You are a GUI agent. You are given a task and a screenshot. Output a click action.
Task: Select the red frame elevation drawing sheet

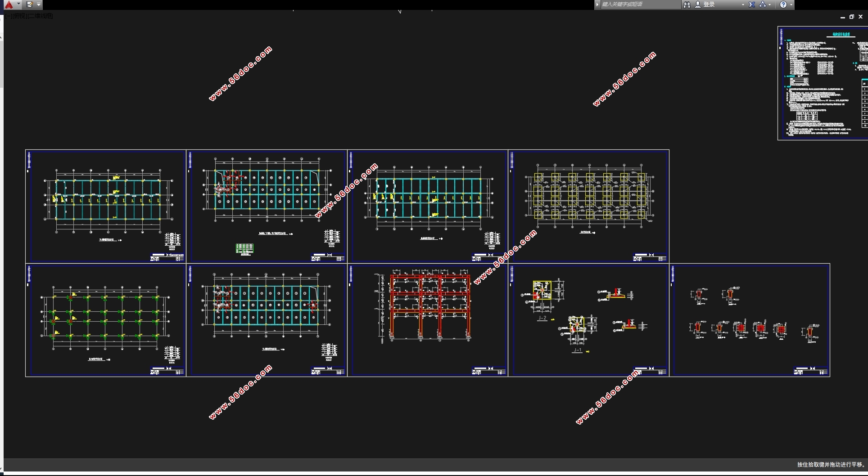point(428,319)
